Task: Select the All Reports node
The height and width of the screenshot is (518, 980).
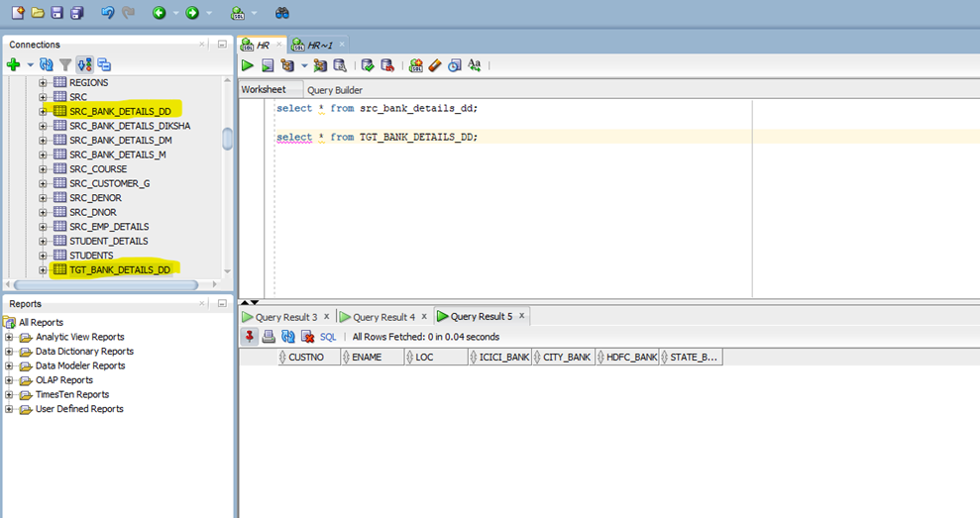Action: tap(41, 323)
